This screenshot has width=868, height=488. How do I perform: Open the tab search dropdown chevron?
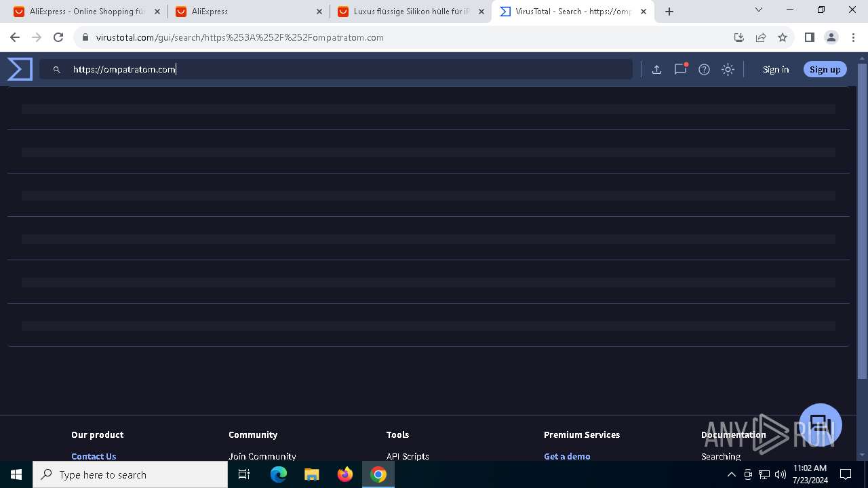pyautogui.click(x=759, y=9)
